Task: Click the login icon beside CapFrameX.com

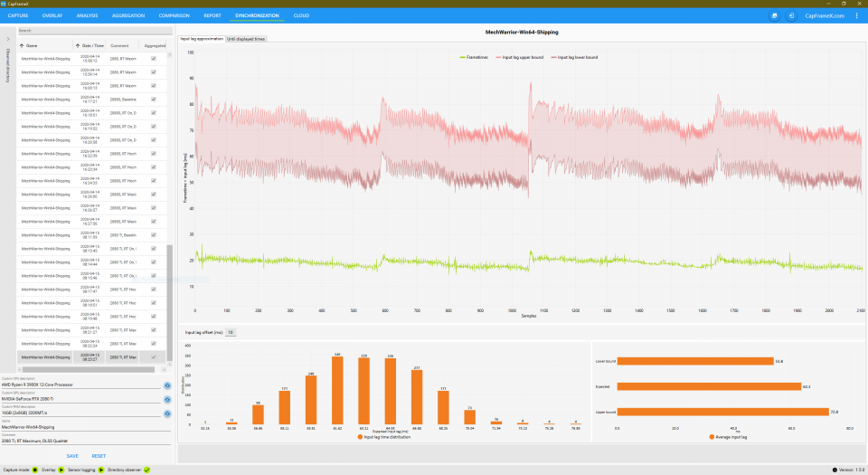Action: coord(791,16)
